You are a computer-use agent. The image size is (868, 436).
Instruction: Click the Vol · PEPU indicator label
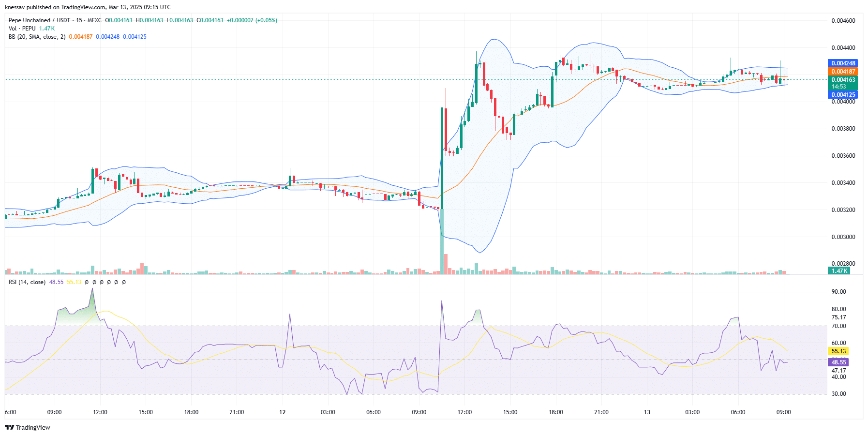coord(22,29)
